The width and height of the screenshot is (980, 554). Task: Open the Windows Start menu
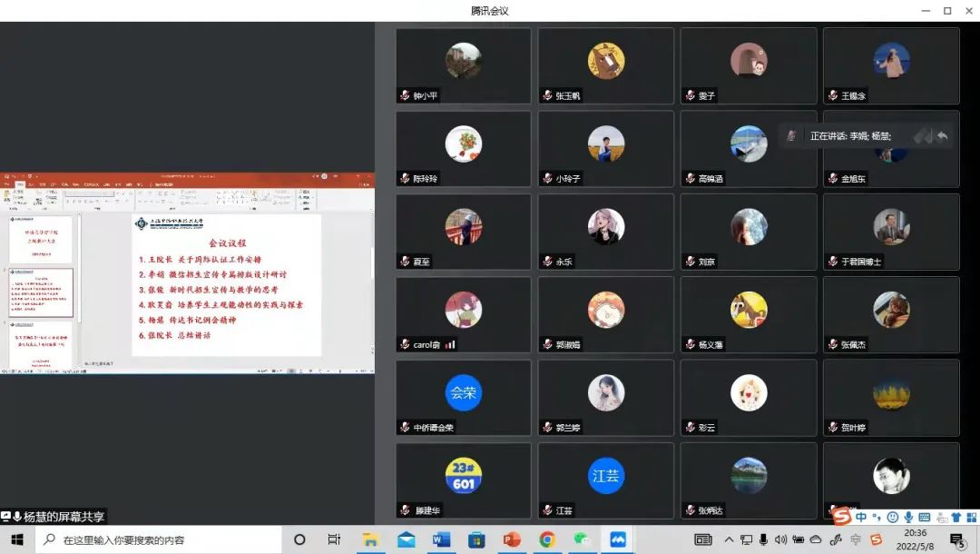tap(17, 539)
